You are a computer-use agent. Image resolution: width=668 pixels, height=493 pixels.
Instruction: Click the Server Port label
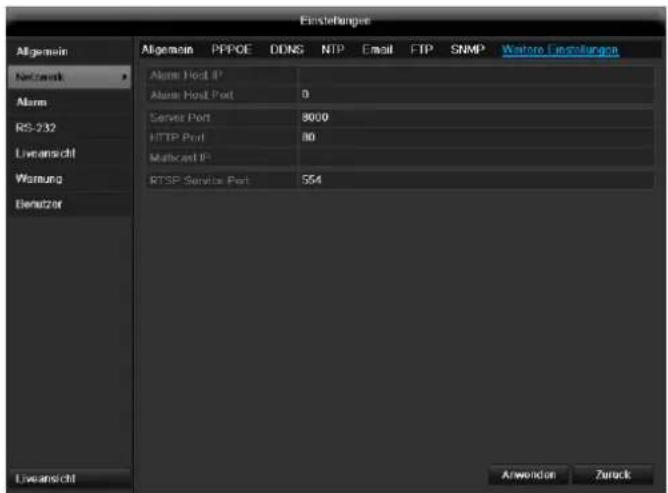[180, 118]
